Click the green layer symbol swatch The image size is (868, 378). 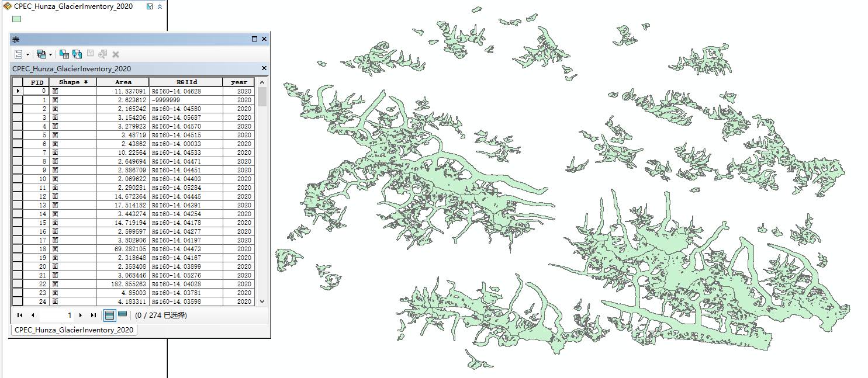pyautogui.click(x=17, y=19)
